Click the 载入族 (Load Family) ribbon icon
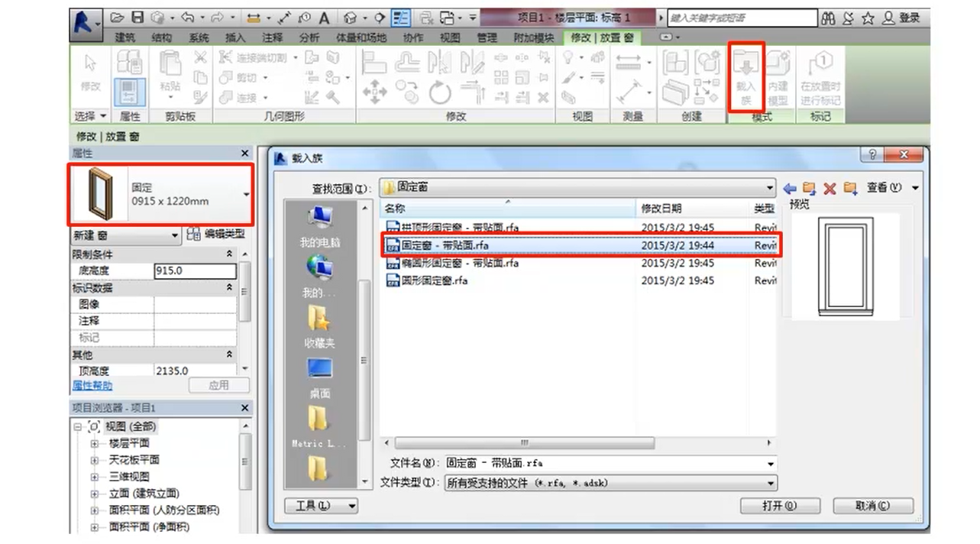Viewport: 980px width, 544px height. (746, 76)
